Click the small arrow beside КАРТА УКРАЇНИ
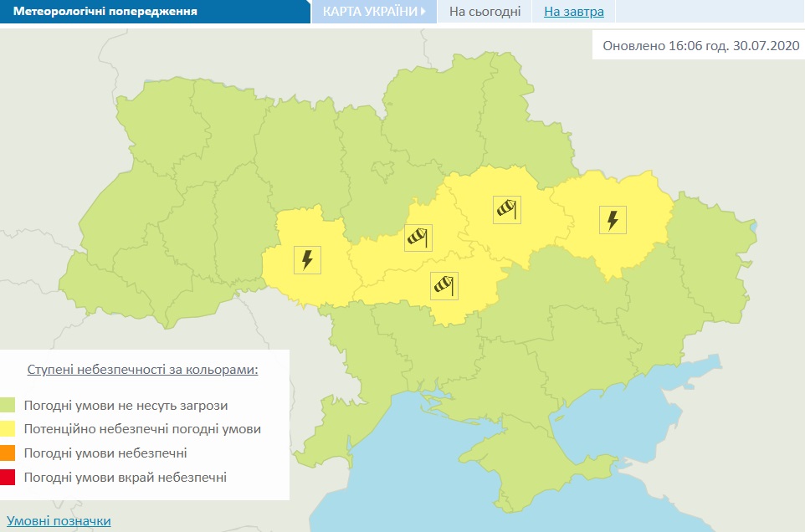Image resolution: width=805 pixels, height=532 pixels. (424, 12)
